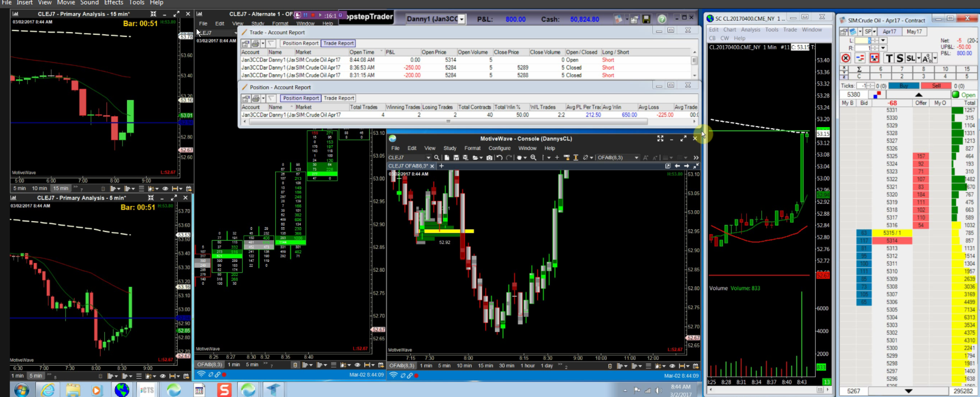
Task: Click the red-blue squares icon beside 5380
Action: pos(877,94)
